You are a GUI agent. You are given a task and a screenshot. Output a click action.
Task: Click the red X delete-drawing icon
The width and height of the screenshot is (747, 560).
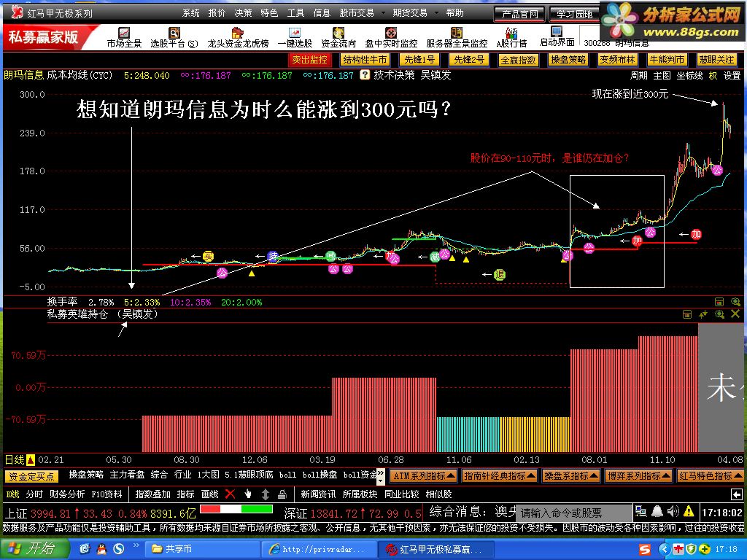230,494
